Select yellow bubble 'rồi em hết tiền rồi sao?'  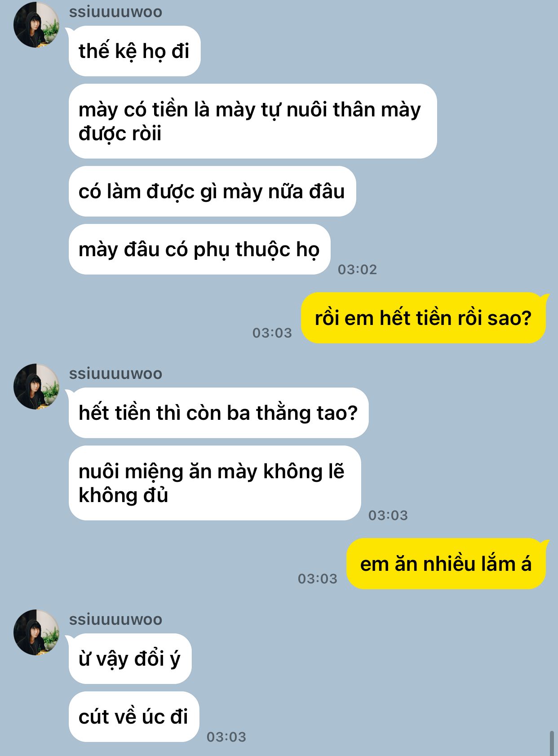pyautogui.click(x=423, y=318)
